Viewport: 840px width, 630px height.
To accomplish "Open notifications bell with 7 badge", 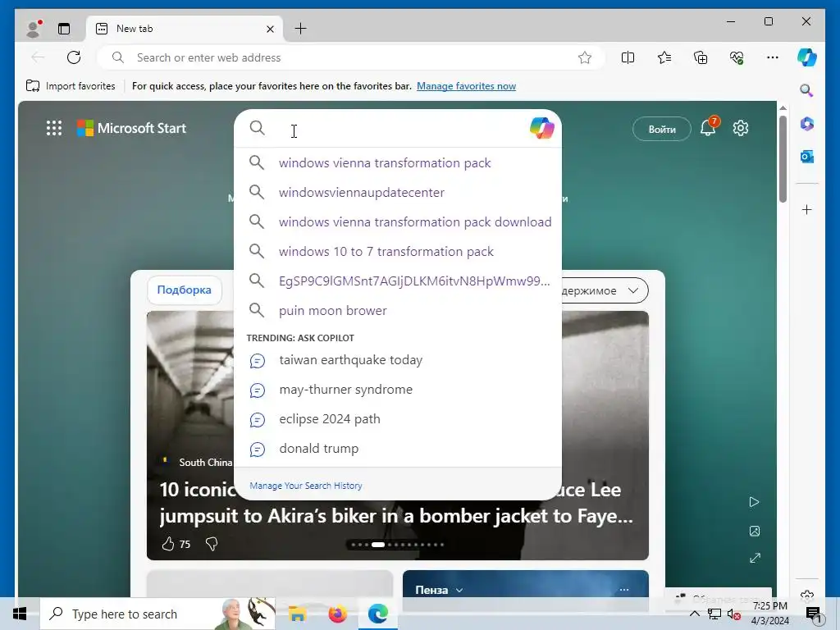I will tap(708, 127).
